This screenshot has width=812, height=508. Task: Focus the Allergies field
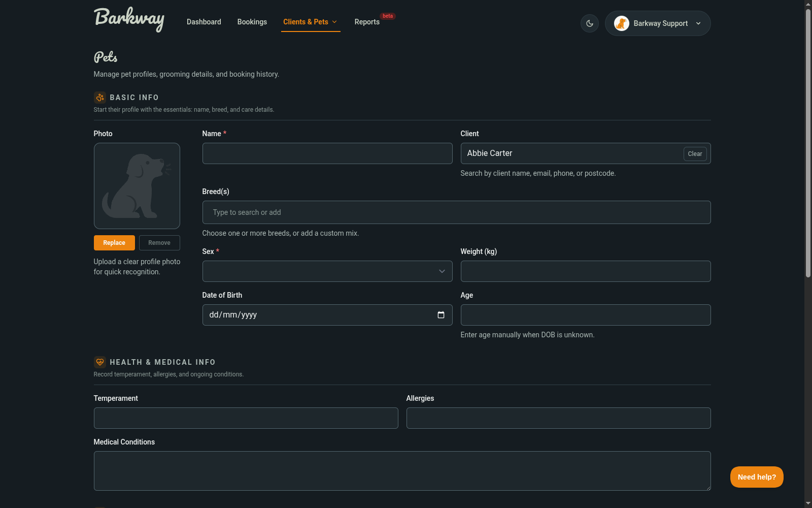(558, 418)
